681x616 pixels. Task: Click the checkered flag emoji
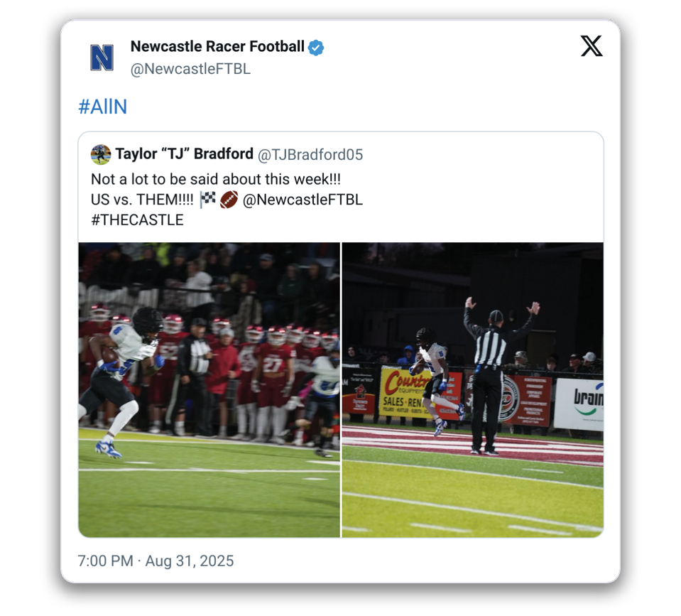point(207,200)
